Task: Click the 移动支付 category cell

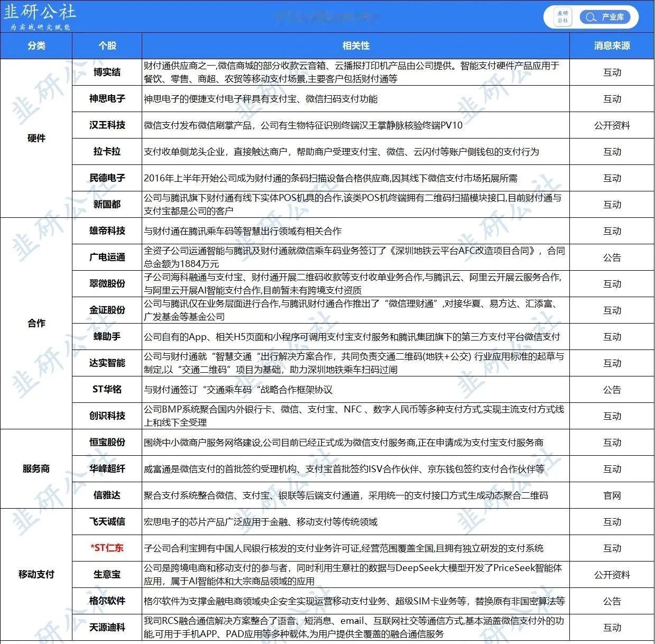Action: point(36,574)
